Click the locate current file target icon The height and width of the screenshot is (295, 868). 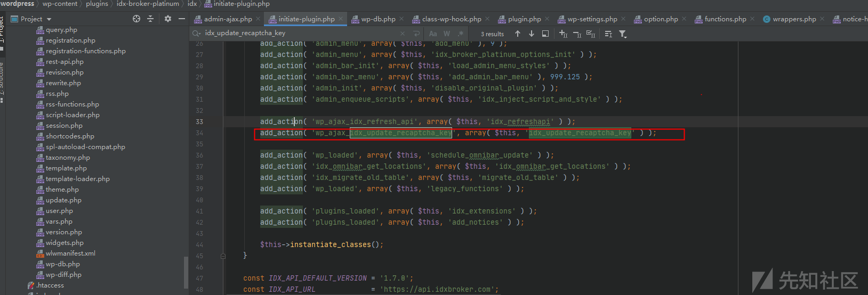tap(136, 19)
